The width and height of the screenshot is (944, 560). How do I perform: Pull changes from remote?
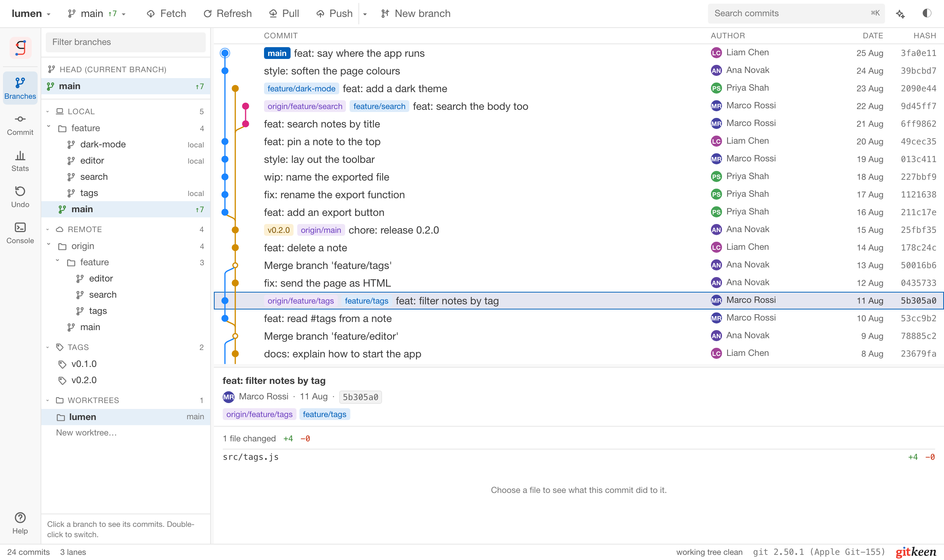pyautogui.click(x=284, y=14)
